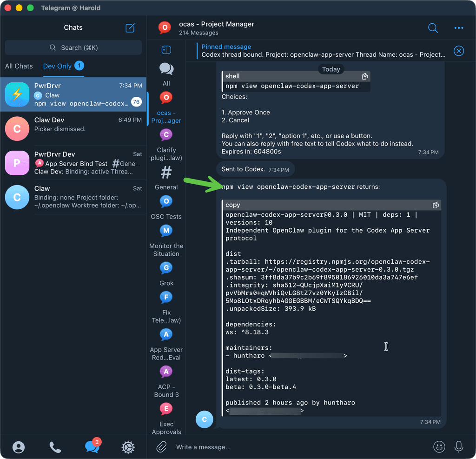Click the "latest: 0.3.0" line
The width and height of the screenshot is (476, 459).
click(251, 379)
